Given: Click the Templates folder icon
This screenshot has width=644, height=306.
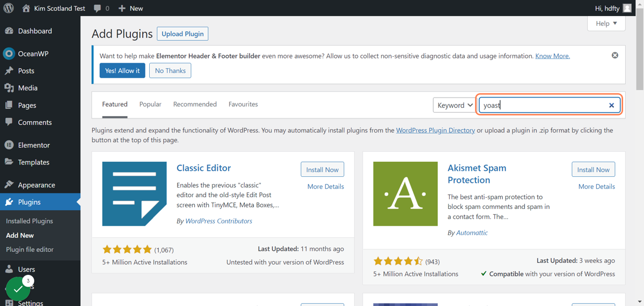Looking at the screenshot, I should coord(9,162).
